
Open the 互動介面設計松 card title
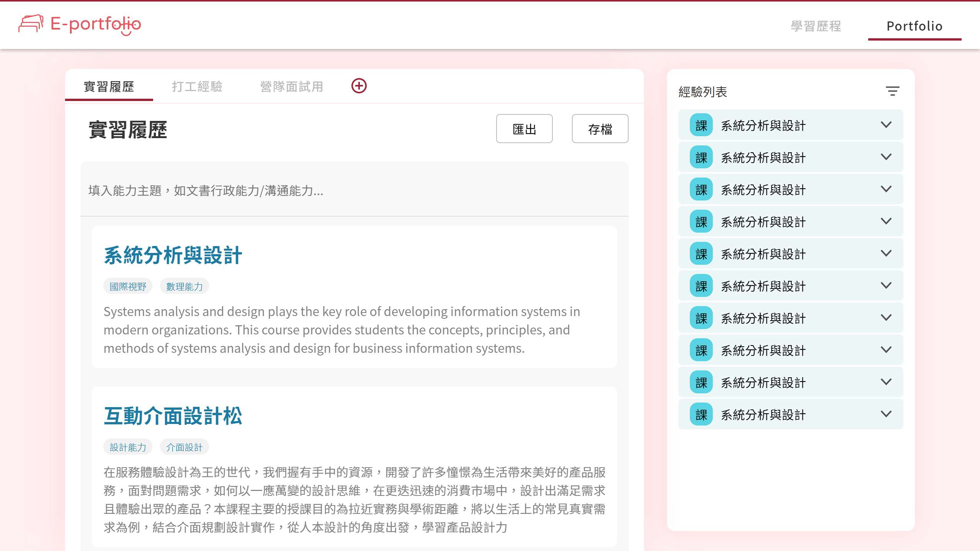(173, 416)
